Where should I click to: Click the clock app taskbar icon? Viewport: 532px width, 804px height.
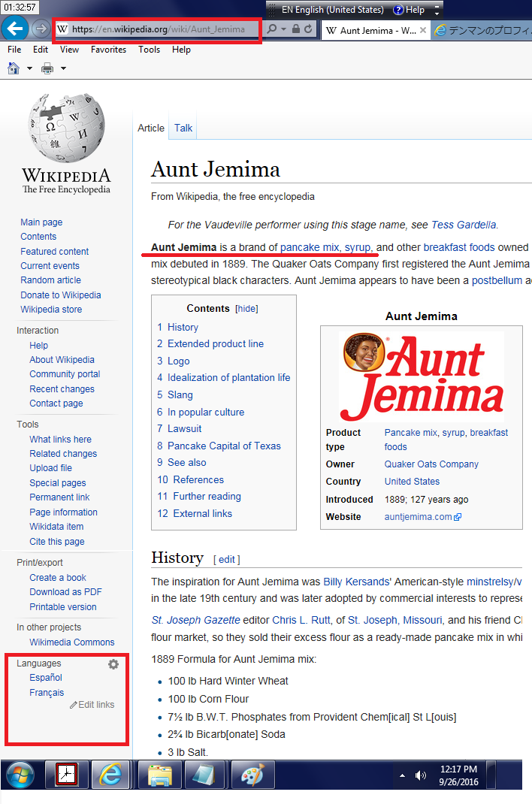(x=66, y=774)
